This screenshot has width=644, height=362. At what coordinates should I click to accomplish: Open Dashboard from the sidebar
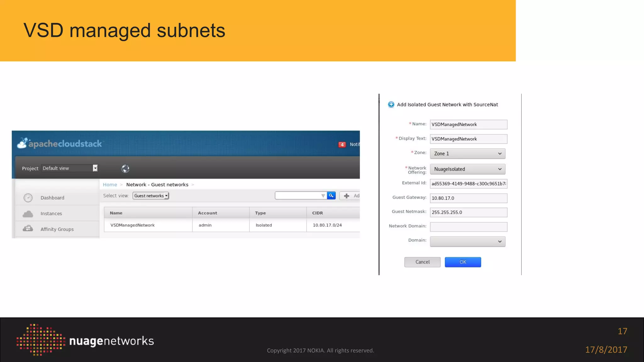coord(52,198)
